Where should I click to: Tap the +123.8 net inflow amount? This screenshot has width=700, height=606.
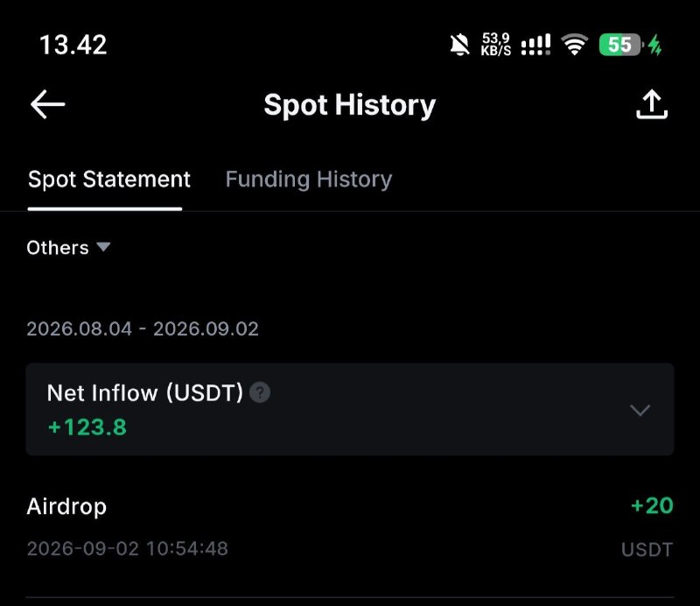click(x=87, y=426)
